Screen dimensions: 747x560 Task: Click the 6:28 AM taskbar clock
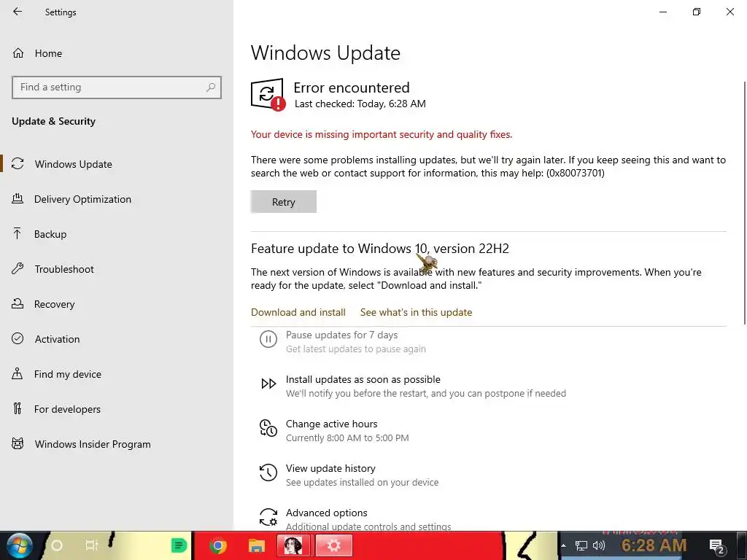click(x=654, y=545)
